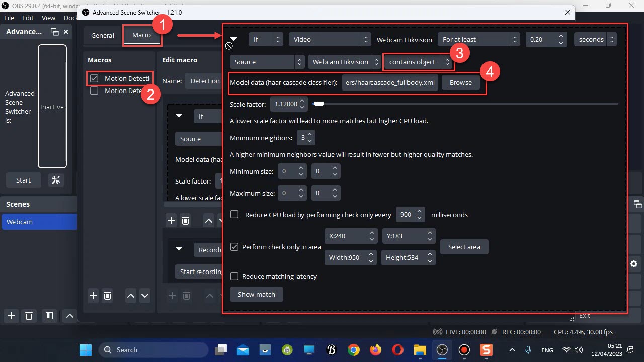Click the microphone icon in system tray

(x=528, y=350)
